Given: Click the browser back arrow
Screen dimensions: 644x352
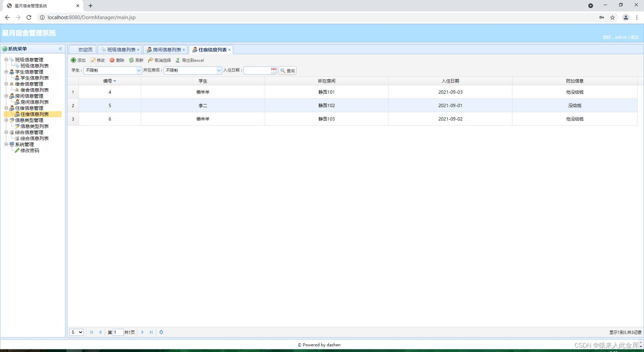Looking at the screenshot, I should 7,17.
